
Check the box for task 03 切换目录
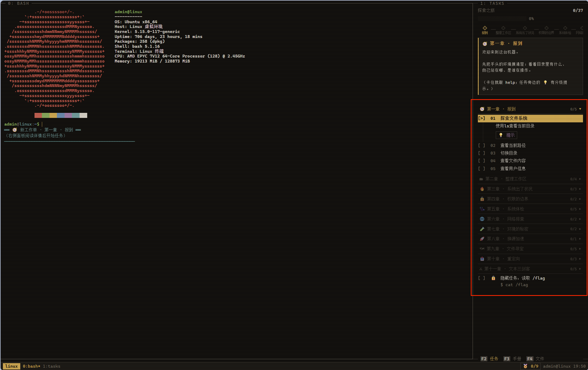482,153
